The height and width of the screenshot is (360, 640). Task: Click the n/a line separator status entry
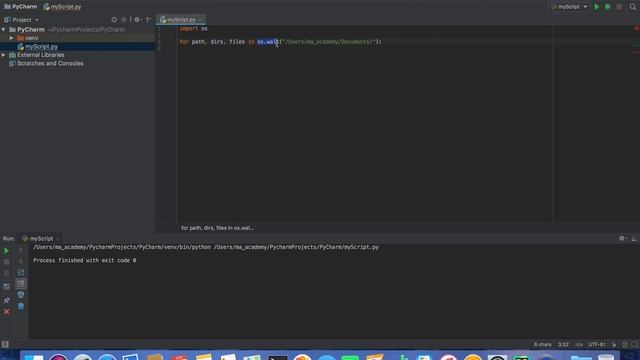pyautogui.click(x=579, y=344)
